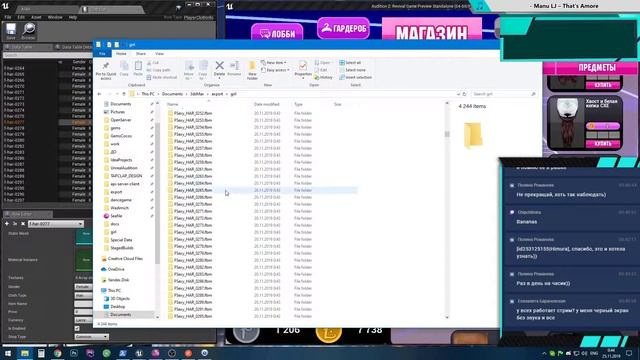Click Invert selection in ribbon

coord(356,77)
